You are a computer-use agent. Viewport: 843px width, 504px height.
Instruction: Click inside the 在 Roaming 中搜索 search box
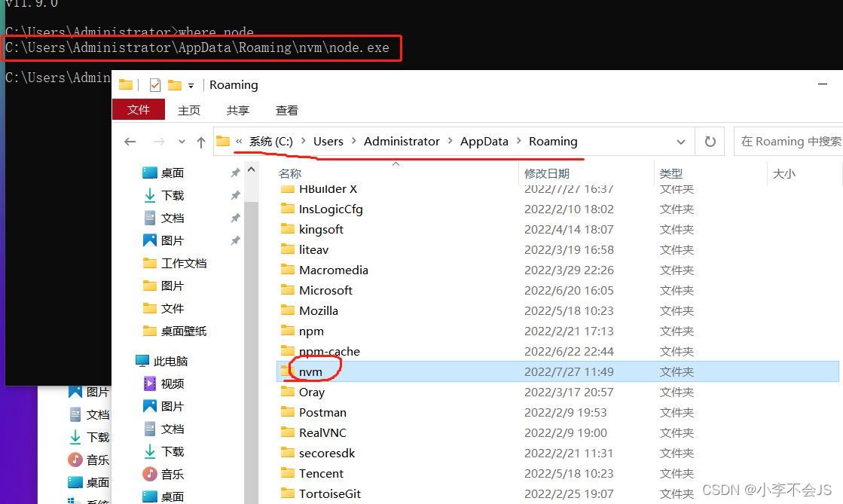click(790, 141)
